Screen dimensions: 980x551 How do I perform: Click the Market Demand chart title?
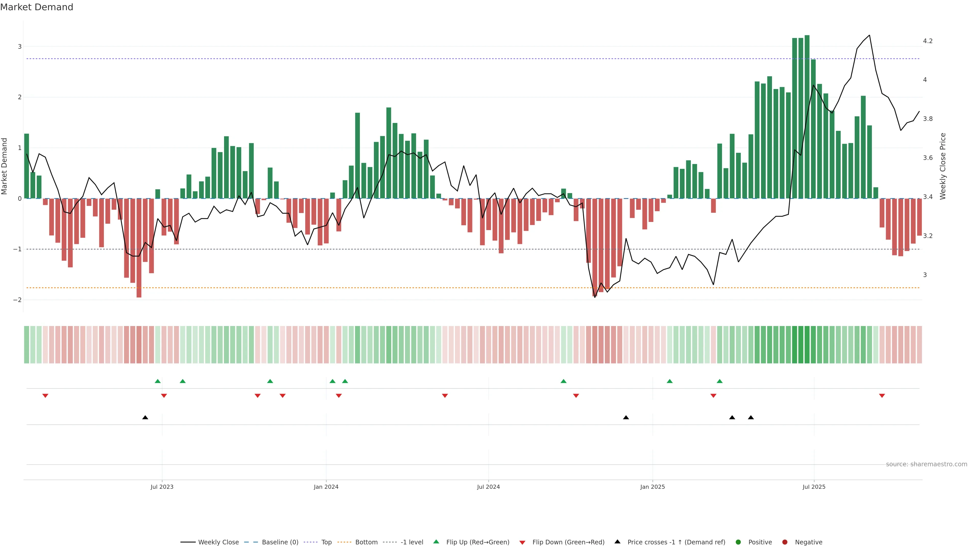[x=36, y=7]
